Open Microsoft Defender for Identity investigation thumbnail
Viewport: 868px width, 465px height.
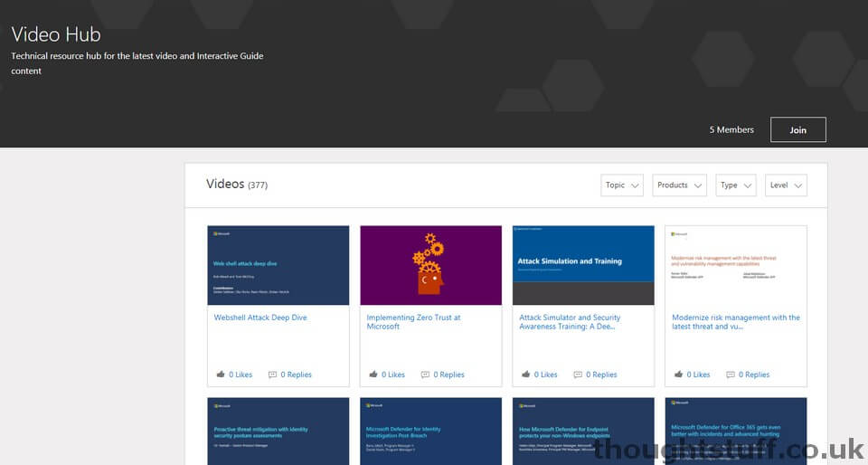tap(430, 432)
